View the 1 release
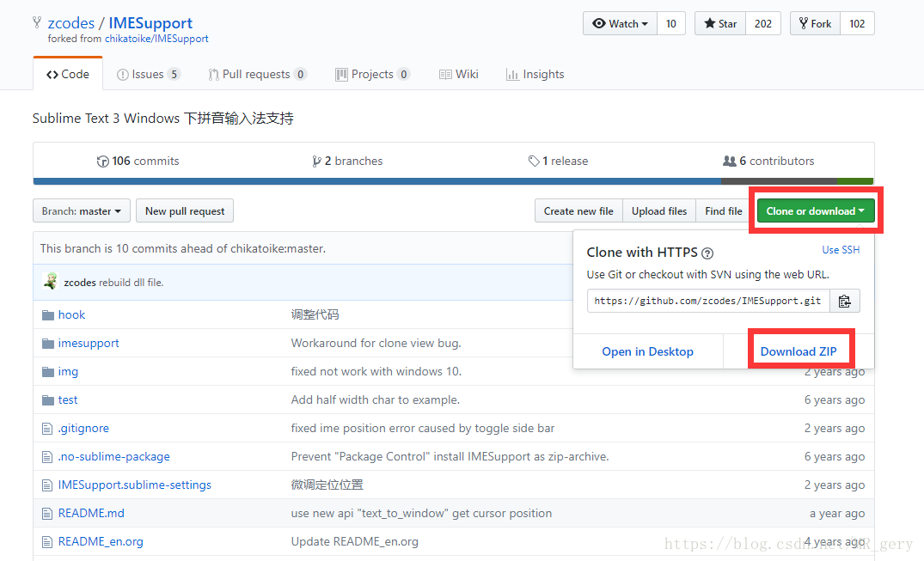 tap(558, 161)
